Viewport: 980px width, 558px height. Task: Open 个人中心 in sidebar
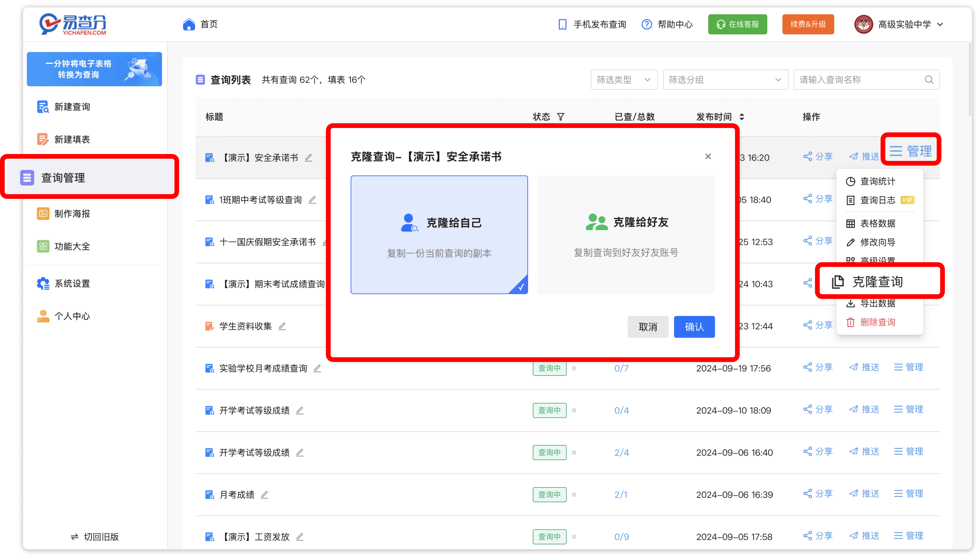coord(63,316)
